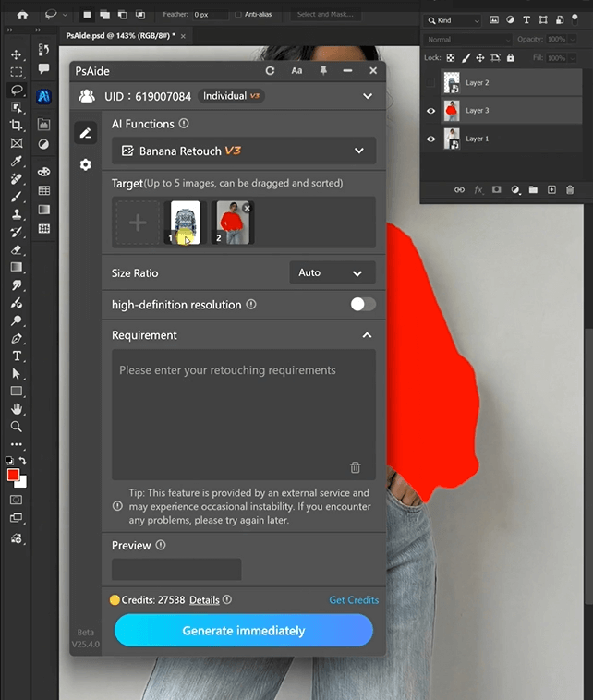Open Banana Retouch V3 function dropdown
Screen dimensions: 593x700
coord(243,151)
